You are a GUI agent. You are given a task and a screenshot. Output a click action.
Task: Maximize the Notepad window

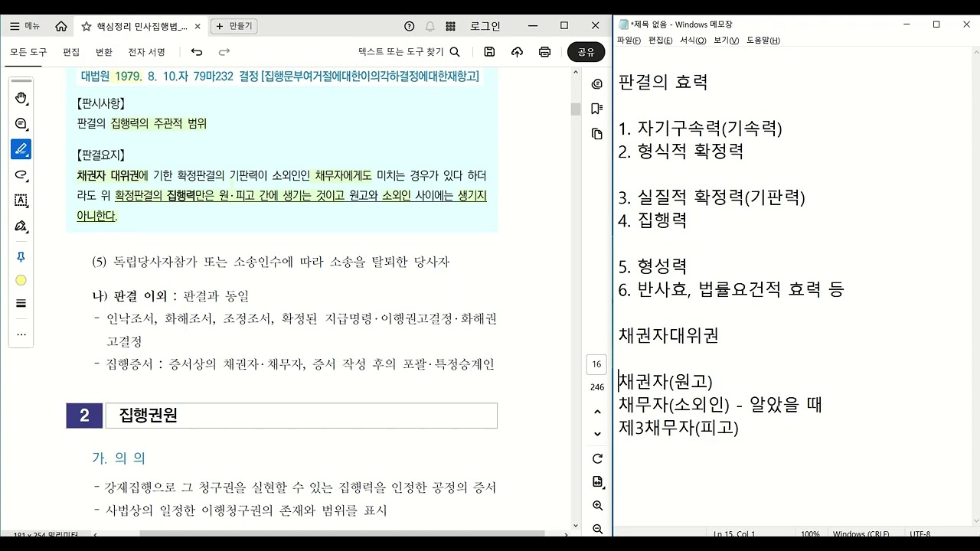pyautogui.click(x=936, y=24)
